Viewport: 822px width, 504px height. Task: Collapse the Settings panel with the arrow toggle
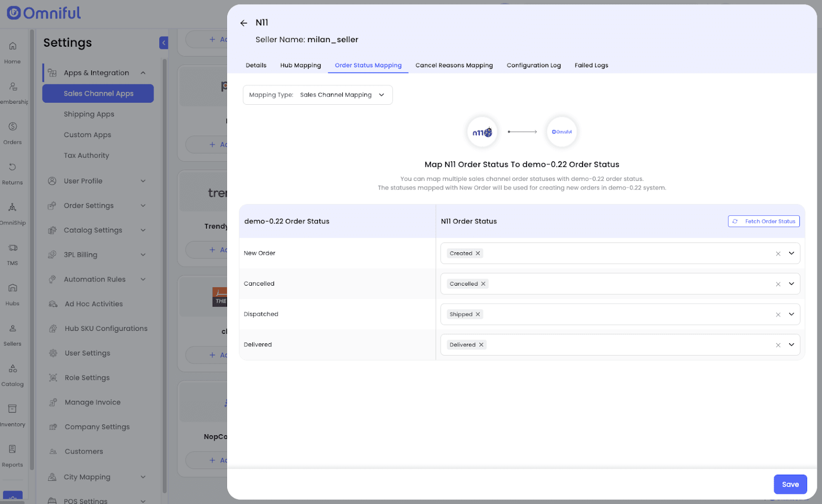pyautogui.click(x=163, y=43)
